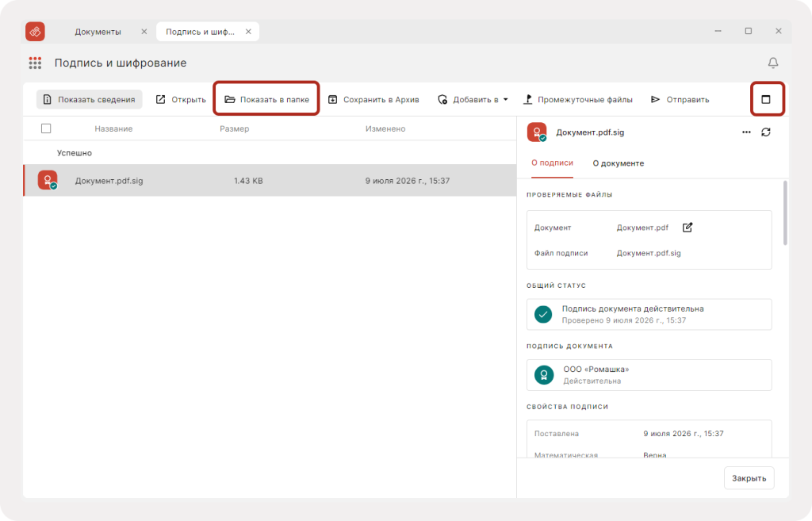The image size is (812, 521).
Task: Refresh signature verification with the reload icon
Action: point(766,132)
